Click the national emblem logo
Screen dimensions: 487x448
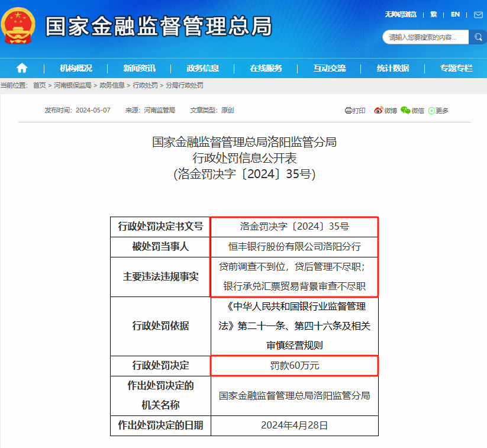pos(20,27)
